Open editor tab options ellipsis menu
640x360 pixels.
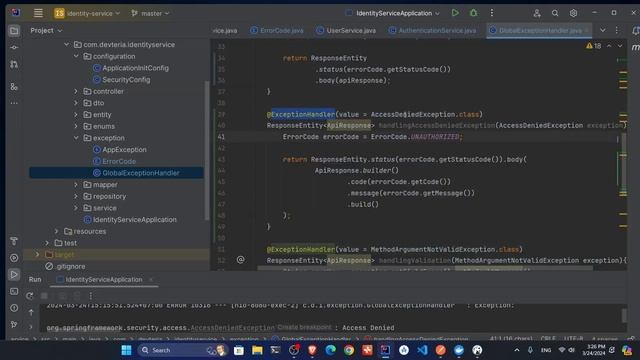[617, 31]
